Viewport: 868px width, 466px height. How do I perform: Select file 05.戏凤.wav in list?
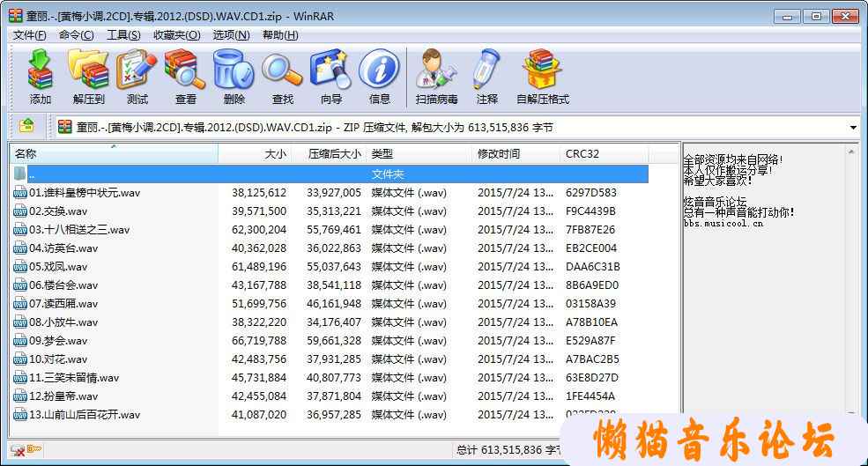[58, 266]
